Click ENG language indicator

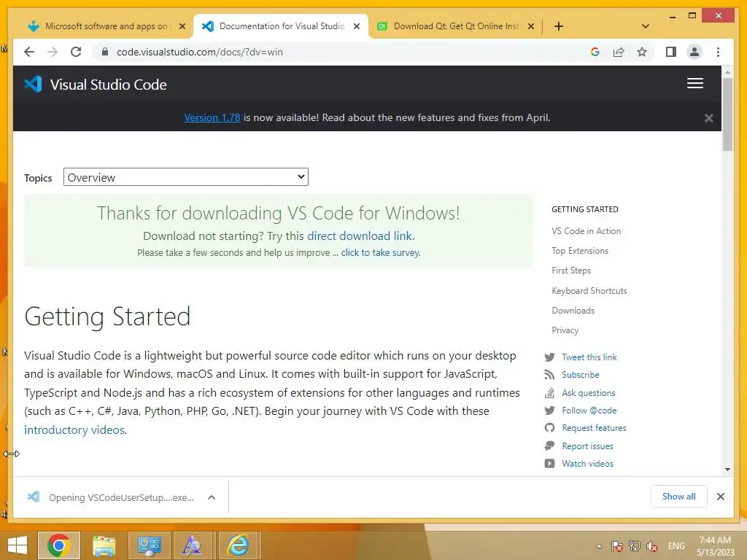[x=676, y=546]
